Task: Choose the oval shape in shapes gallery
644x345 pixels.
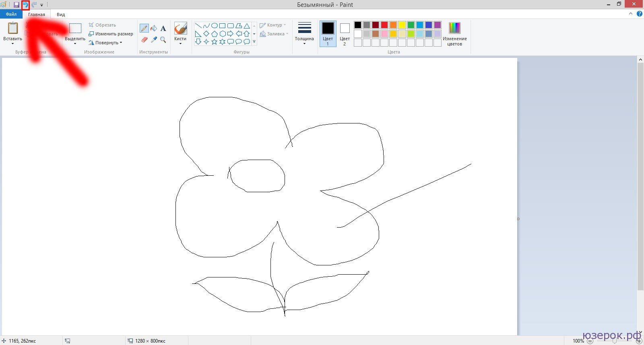Action: coord(214,26)
